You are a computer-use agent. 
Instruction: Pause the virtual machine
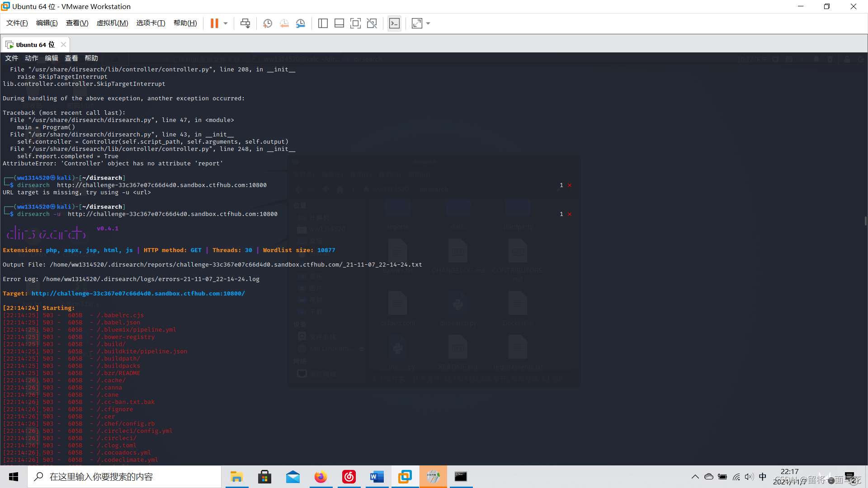tap(214, 23)
